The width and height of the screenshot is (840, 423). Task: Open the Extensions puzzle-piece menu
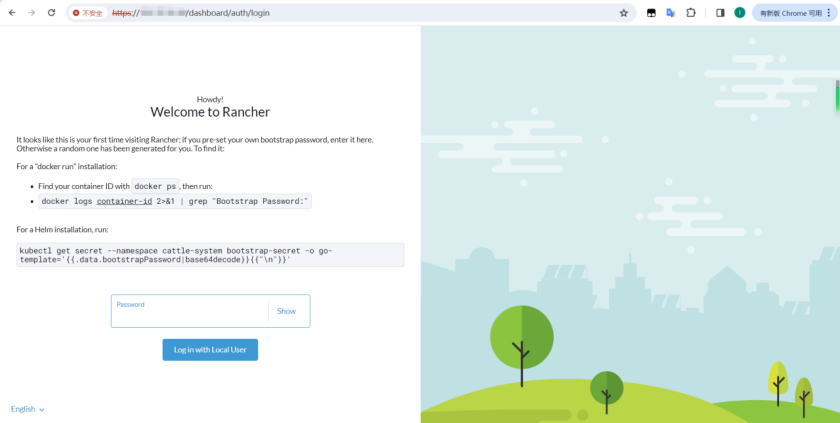tap(691, 13)
